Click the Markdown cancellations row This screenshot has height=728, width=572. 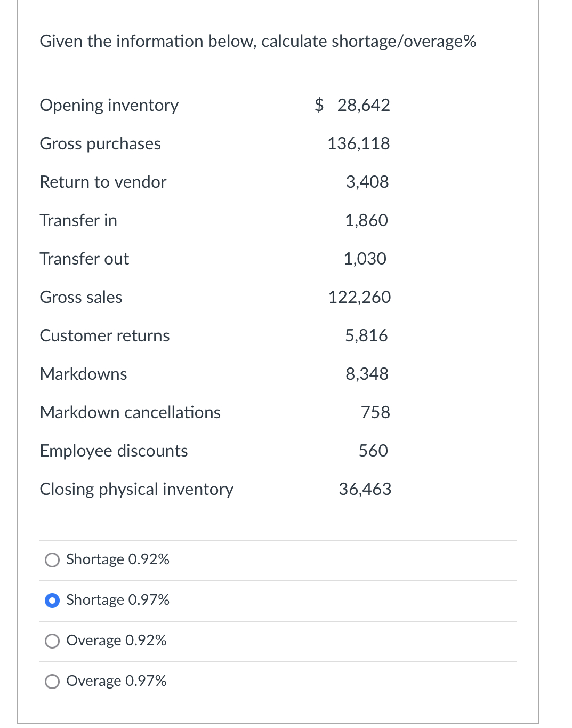pyautogui.click(x=130, y=412)
